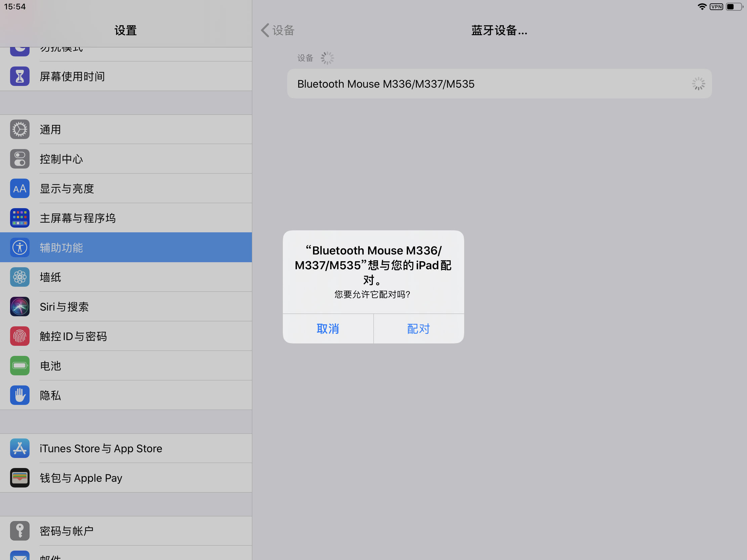Select the 触控ID与密码 fingerprint icon
The height and width of the screenshot is (560, 747).
(19, 336)
